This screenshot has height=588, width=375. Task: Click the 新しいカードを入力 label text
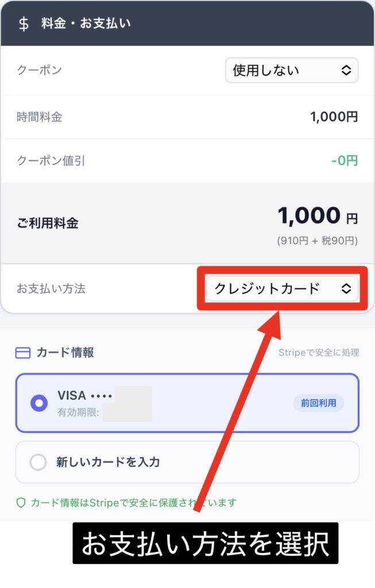107,462
